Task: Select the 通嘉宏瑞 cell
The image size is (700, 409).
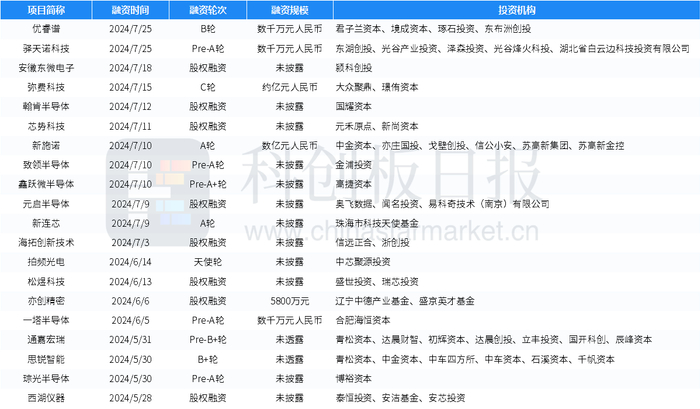Action: pyautogui.click(x=46, y=339)
